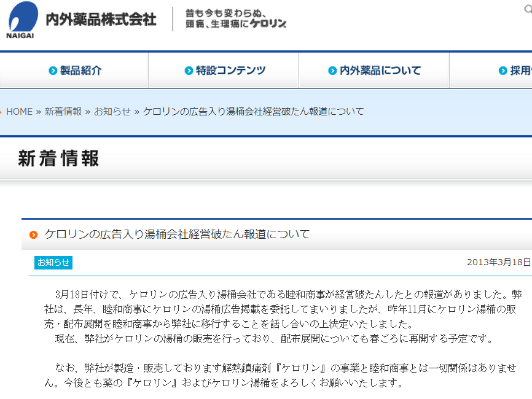Click the last breadcrumb item about ケロリン湯桶
Image resolution: width=532 pixels, height=399 pixels.
point(253,111)
